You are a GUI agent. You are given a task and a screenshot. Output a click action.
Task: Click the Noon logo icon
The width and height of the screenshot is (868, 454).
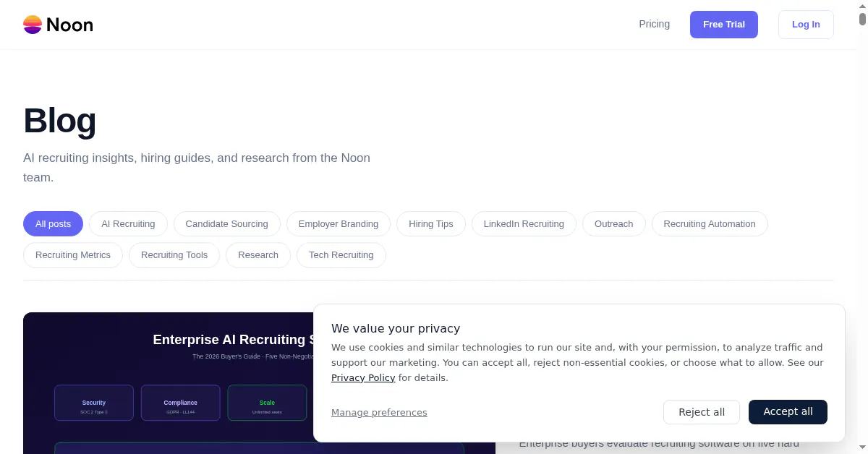[x=33, y=25]
